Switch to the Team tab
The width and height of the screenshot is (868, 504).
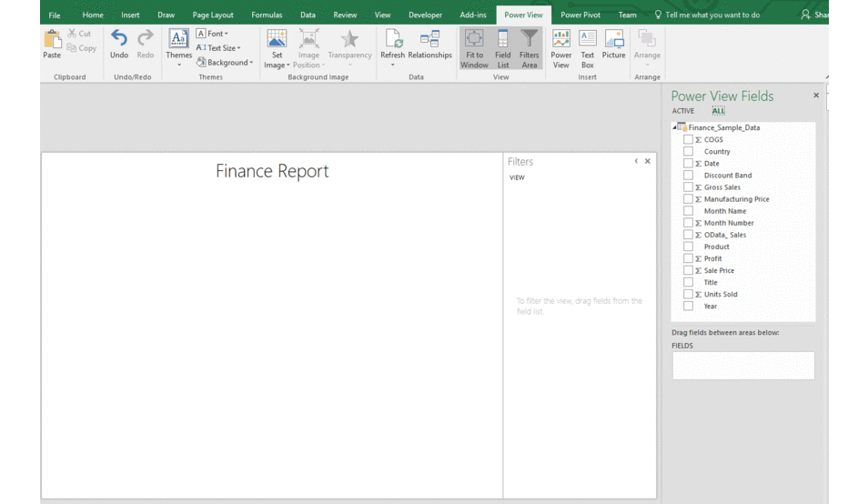tap(627, 15)
